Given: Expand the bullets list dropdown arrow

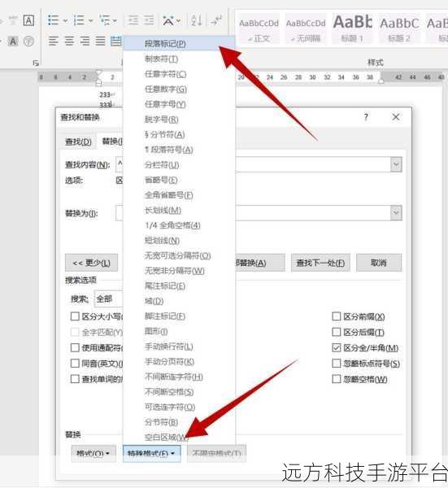Looking at the screenshot, I should [65, 21].
